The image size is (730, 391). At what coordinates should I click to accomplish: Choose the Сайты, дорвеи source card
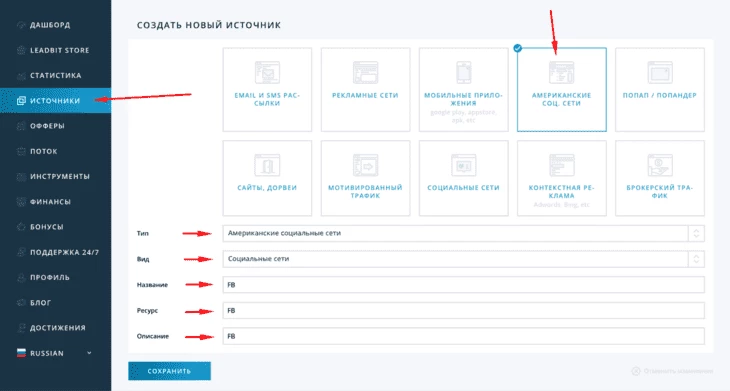(267, 178)
